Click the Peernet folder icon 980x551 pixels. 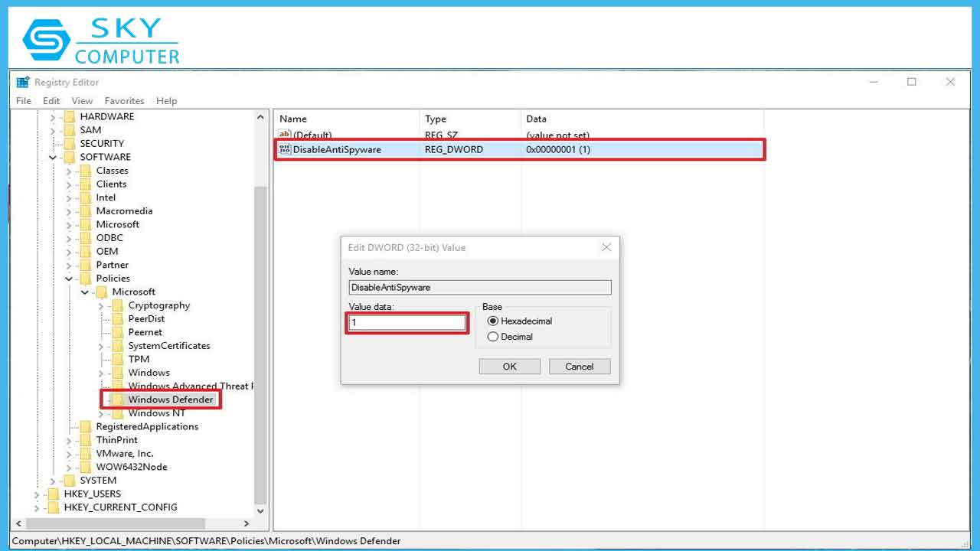coord(118,332)
